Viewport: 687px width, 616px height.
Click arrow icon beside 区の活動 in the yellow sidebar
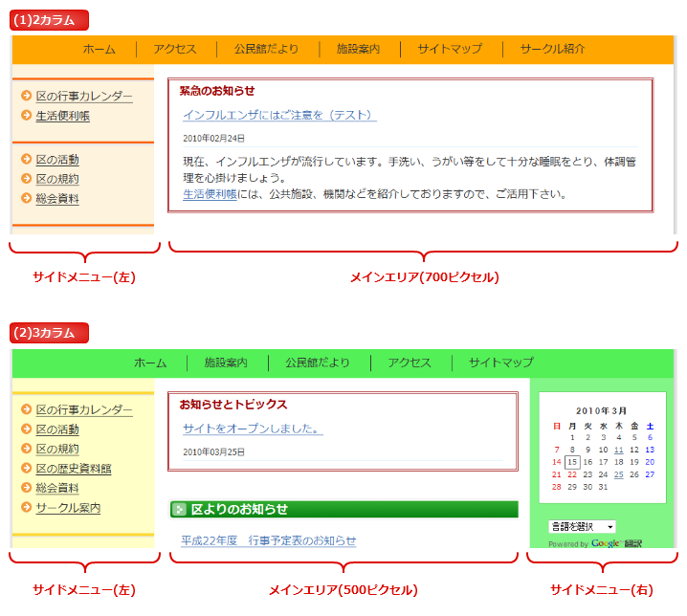coord(26,429)
